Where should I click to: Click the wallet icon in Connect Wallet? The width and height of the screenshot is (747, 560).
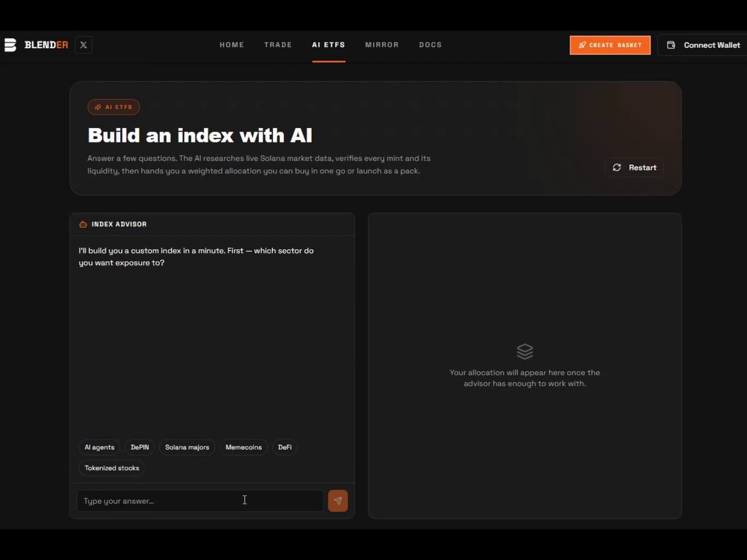point(671,45)
